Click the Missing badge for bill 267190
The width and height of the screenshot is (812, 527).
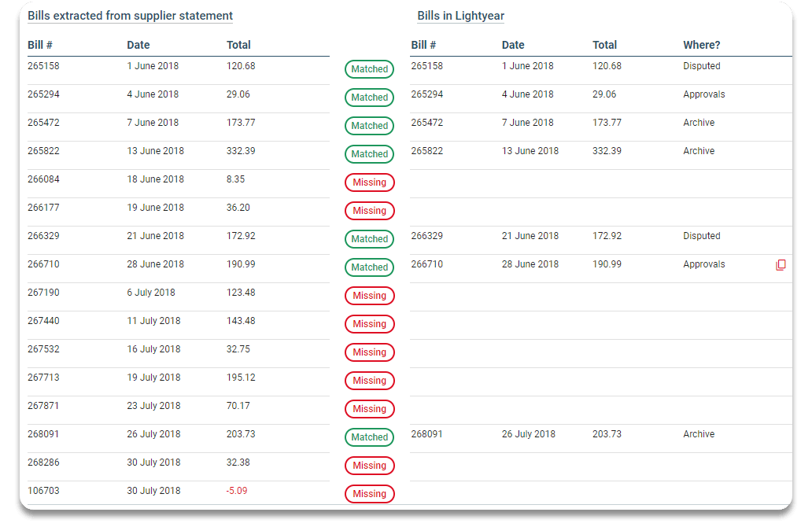[x=369, y=296]
